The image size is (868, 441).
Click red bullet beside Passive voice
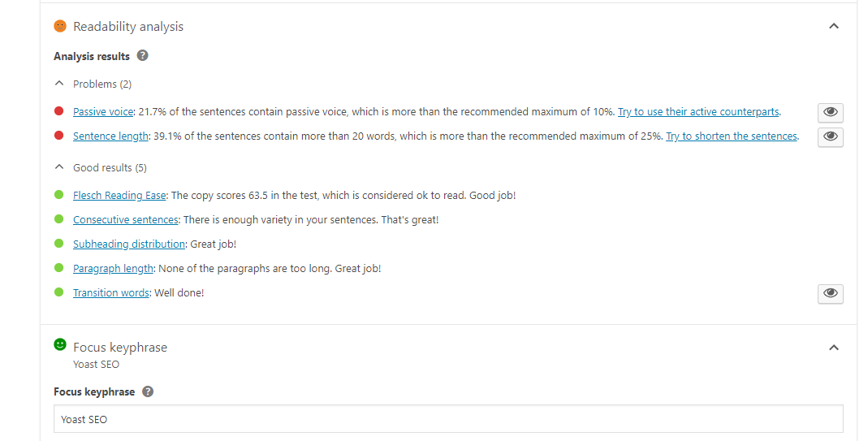(x=58, y=111)
